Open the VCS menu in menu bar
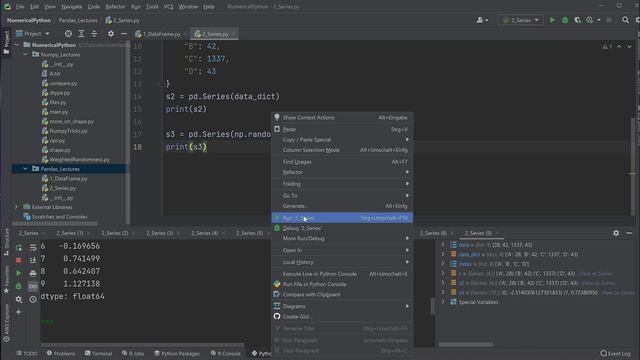 pos(168,7)
